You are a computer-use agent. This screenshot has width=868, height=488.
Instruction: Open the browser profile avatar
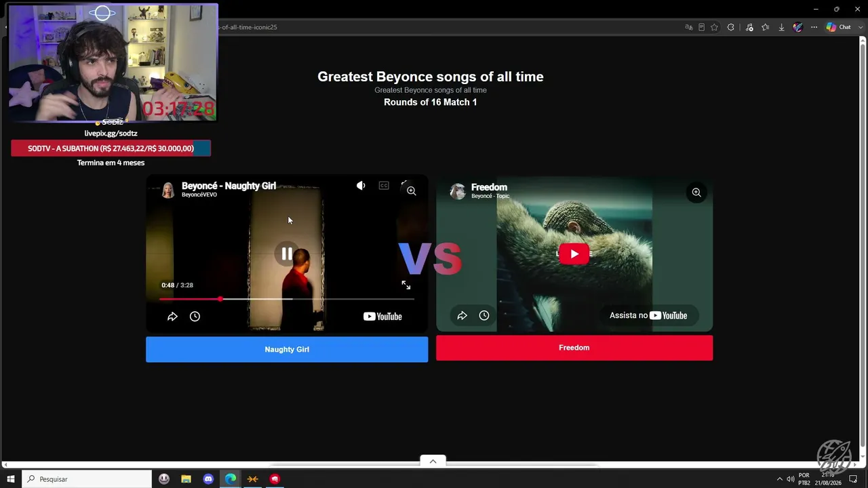pos(797,27)
